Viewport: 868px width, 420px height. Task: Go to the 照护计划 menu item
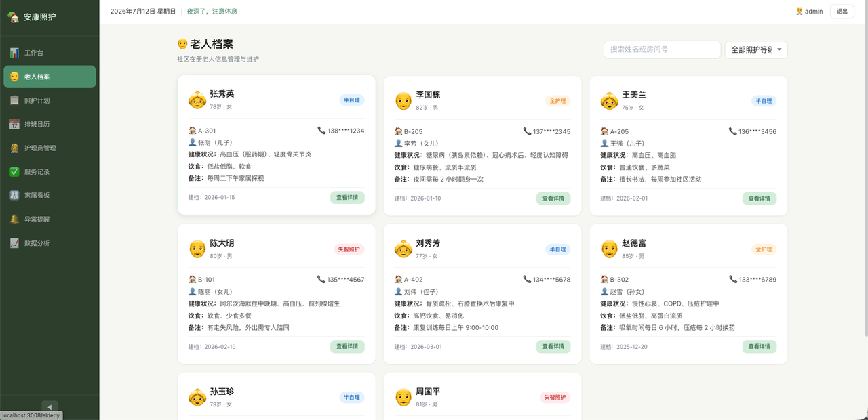50,100
